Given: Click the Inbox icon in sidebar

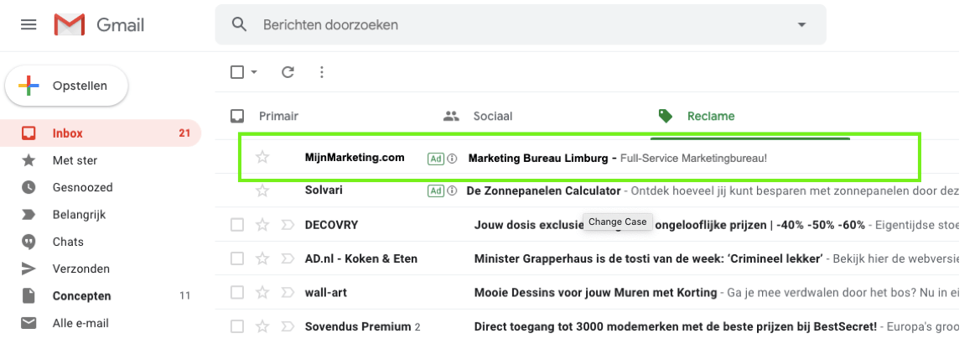Looking at the screenshot, I should tap(29, 133).
